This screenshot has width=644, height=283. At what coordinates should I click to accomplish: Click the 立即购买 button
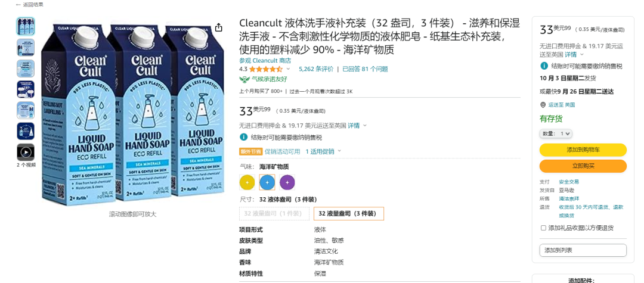click(x=583, y=166)
